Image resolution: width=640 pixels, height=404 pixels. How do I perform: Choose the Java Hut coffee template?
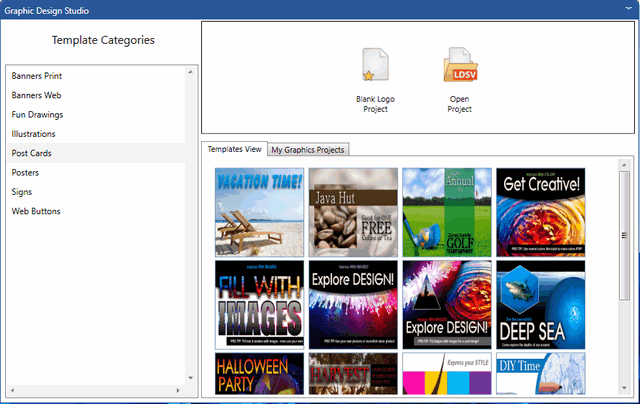[x=352, y=212]
